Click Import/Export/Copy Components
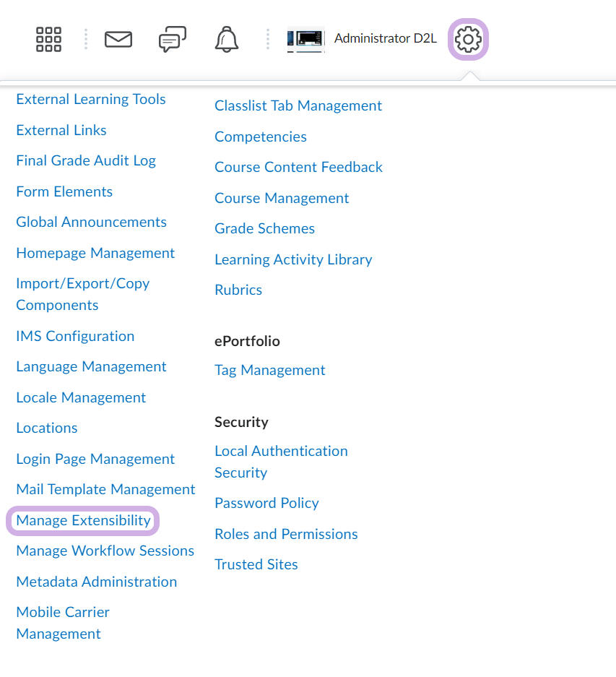This screenshot has width=616, height=677. (x=82, y=294)
